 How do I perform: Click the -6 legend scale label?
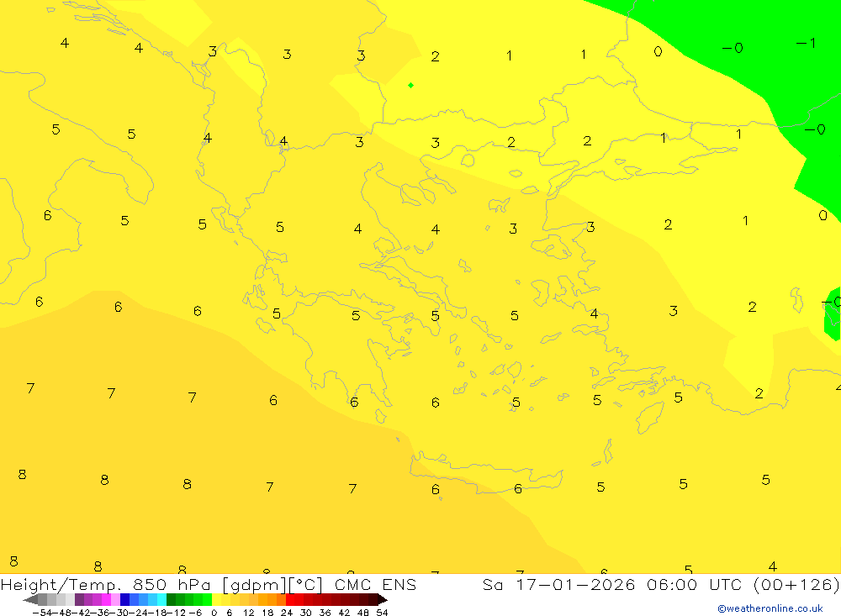pyautogui.click(x=195, y=613)
